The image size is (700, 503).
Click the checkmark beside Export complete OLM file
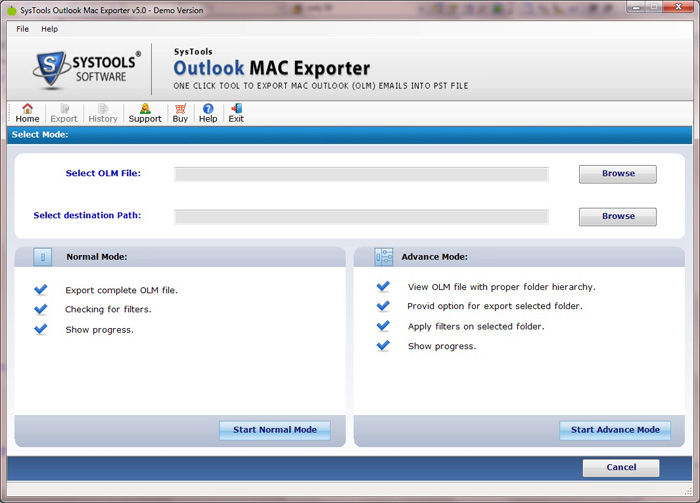[x=41, y=290]
